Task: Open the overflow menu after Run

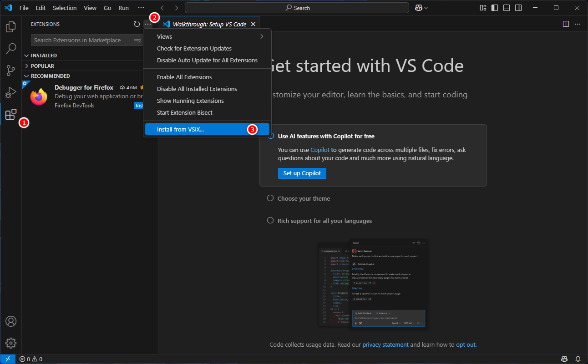Action: click(141, 8)
